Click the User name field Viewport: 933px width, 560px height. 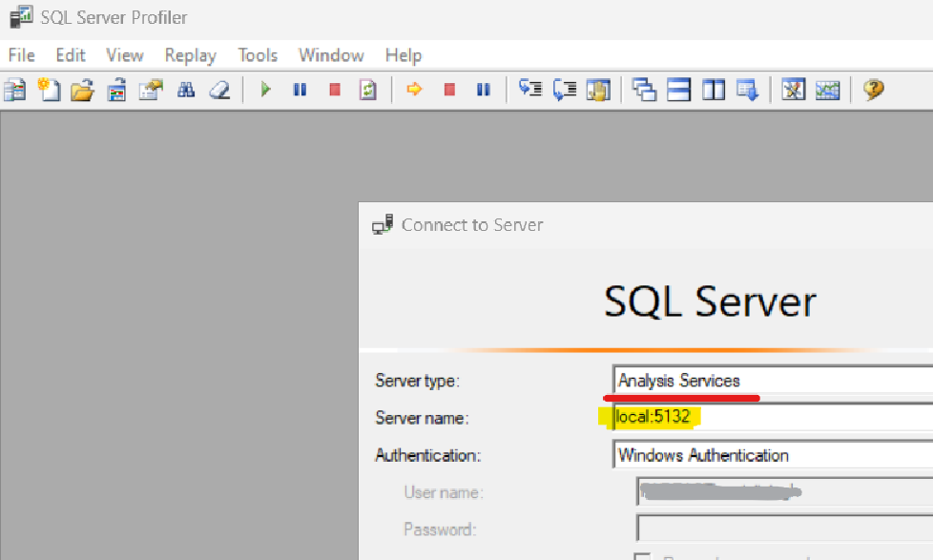[785, 491]
